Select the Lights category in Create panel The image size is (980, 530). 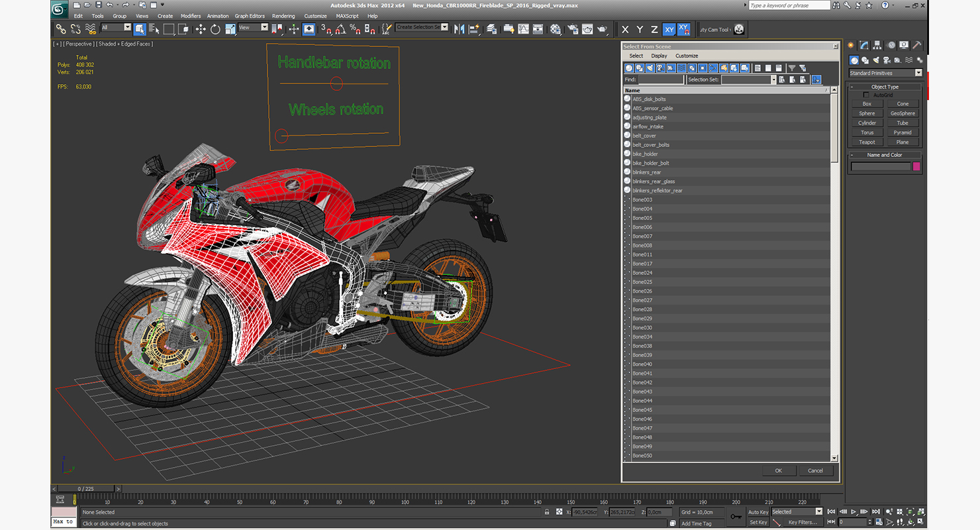point(876,60)
